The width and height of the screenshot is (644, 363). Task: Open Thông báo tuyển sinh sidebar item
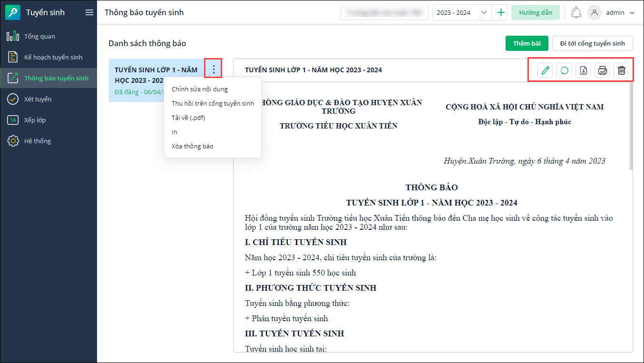pyautogui.click(x=49, y=78)
